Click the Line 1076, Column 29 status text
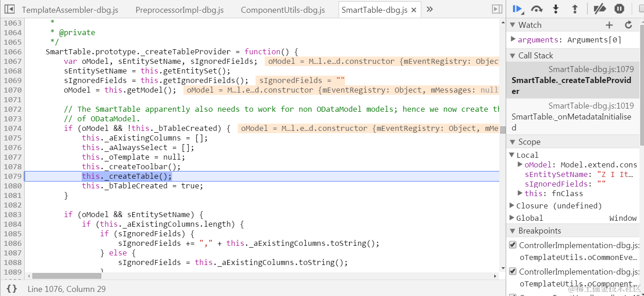Screen dimensions: 644x296 click(67, 289)
